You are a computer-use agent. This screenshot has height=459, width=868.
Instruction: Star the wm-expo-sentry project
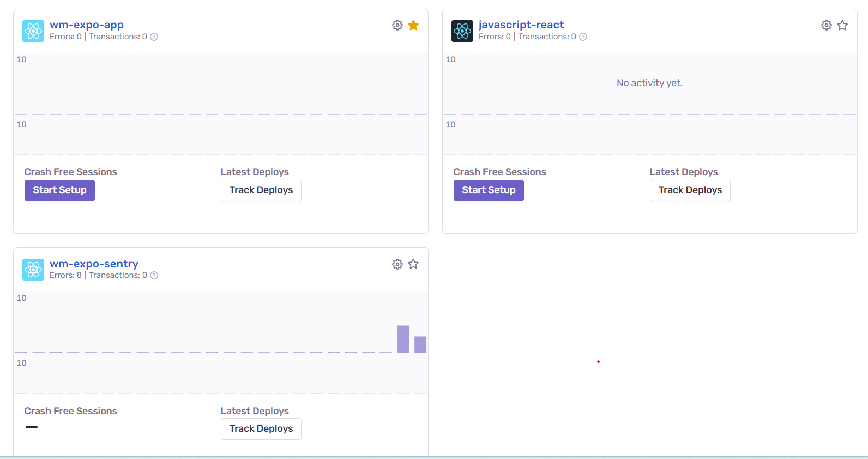coord(413,264)
